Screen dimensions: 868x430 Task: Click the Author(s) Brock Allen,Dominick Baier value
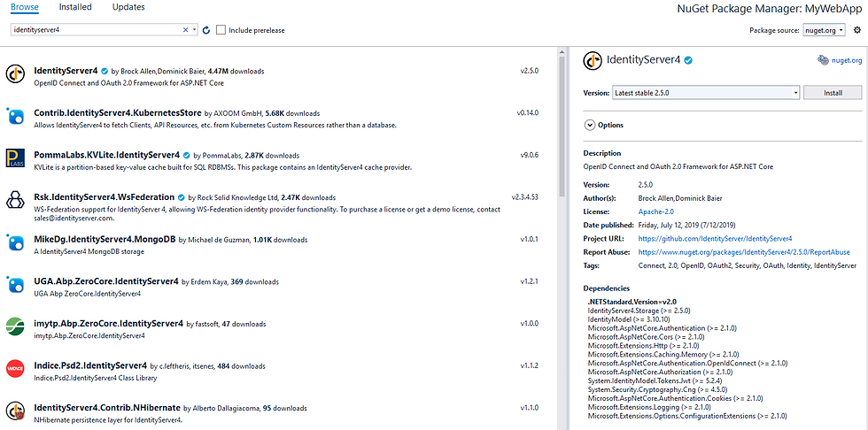(680, 198)
